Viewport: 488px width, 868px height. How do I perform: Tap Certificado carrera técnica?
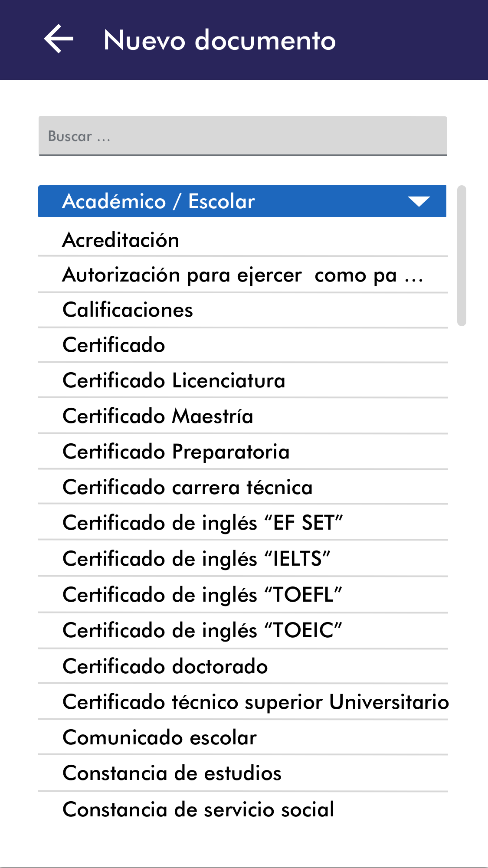187,487
